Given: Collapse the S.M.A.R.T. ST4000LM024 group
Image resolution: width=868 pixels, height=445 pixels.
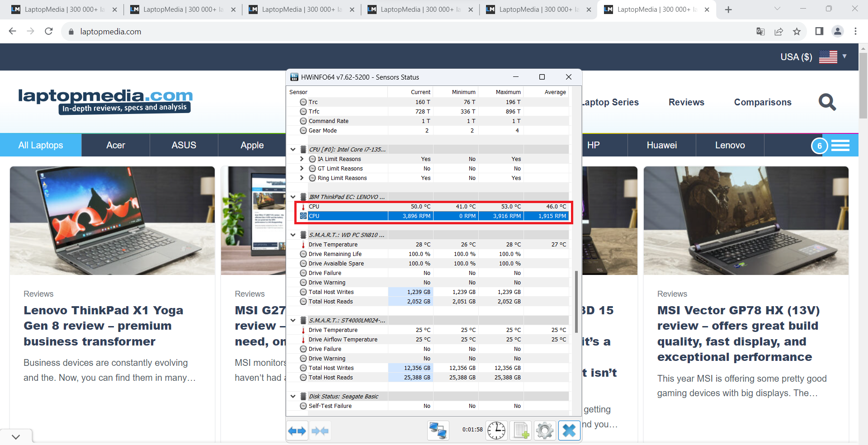Looking at the screenshot, I should [293, 320].
